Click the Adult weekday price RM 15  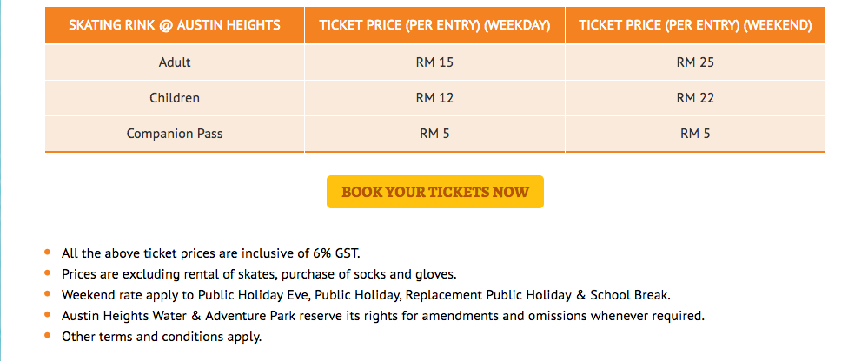434,62
